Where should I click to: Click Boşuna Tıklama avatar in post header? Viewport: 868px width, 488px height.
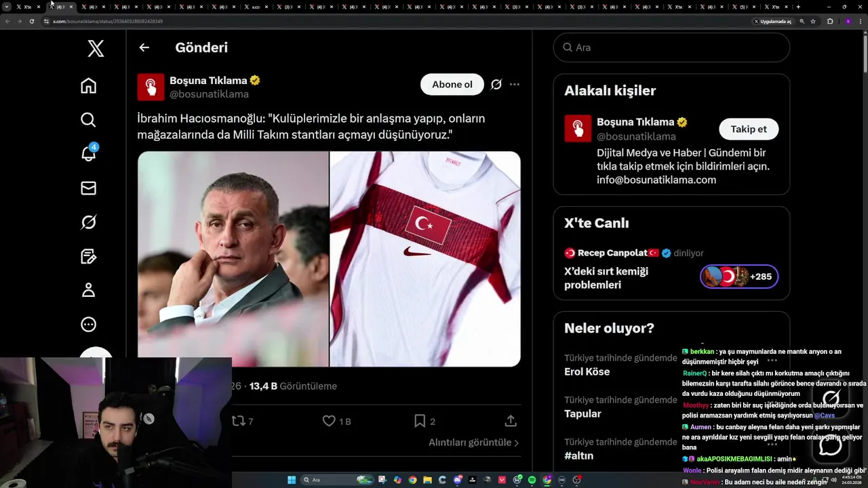pyautogui.click(x=151, y=87)
